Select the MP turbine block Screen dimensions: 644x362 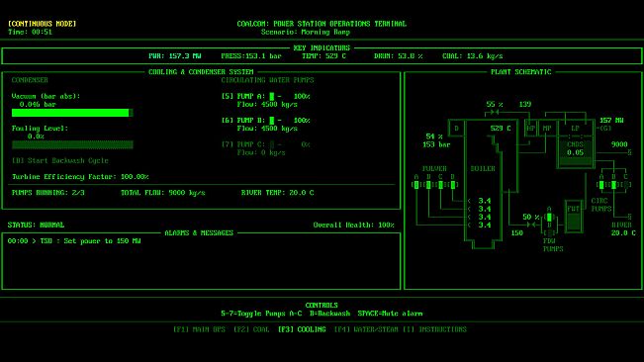(547, 129)
